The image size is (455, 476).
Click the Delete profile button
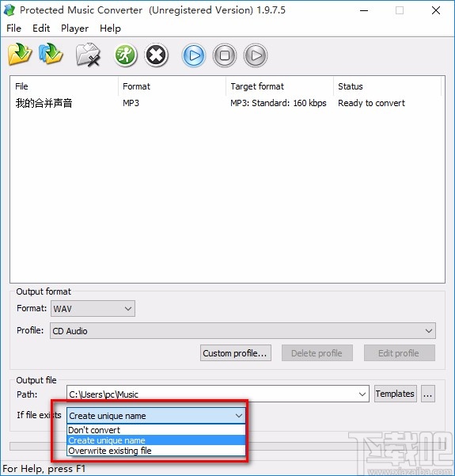(317, 353)
